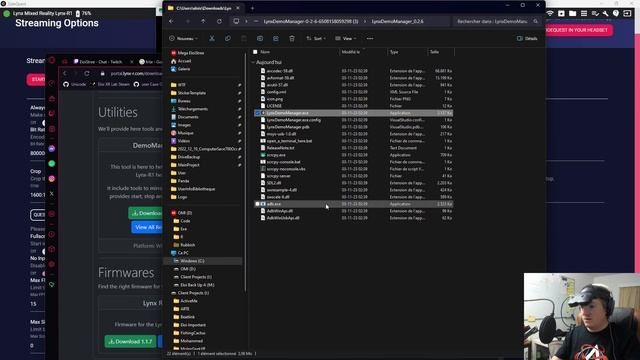Click the Copy icon in Explorer toolbar
This screenshot has height=360, width=640.
pyautogui.click(x=228, y=38)
